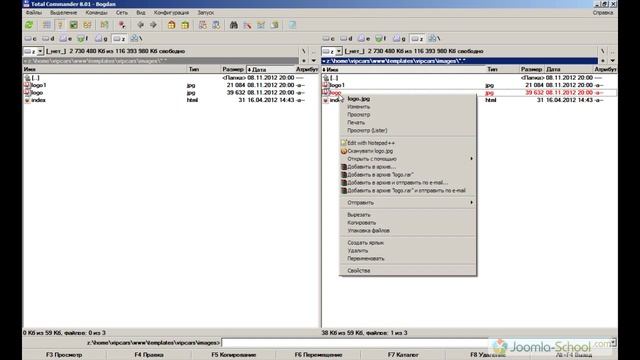The width and height of the screenshot is (640, 360).
Task: Open network neighborhood in left panel
Action: pos(136,38)
